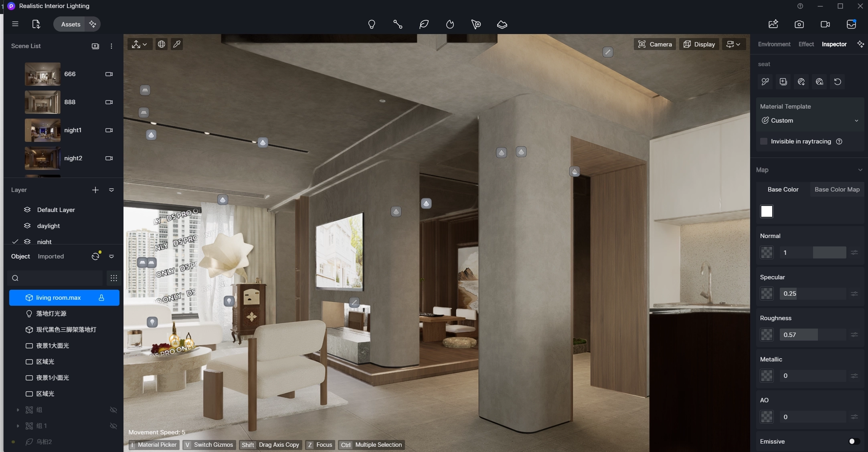This screenshot has height=452, width=868.
Task: Collapse the Map section
Action: pyautogui.click(x=860, y=170)
